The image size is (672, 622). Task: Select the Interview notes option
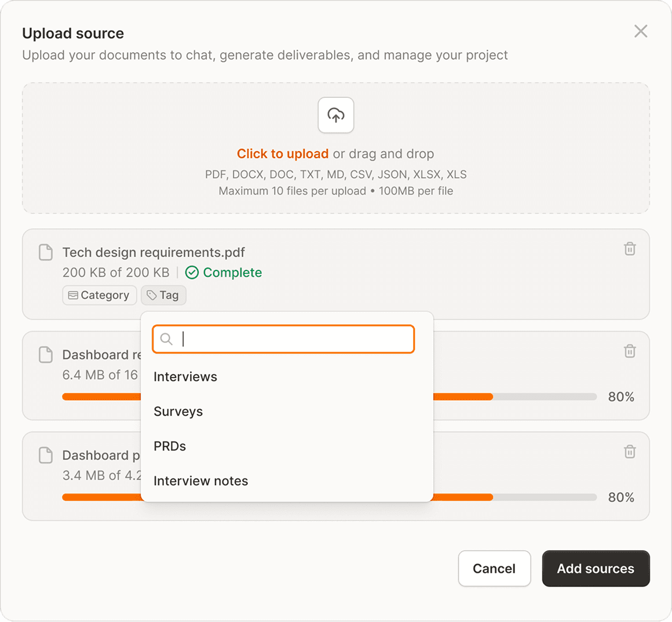pyautogui.click(x=201, y=481)
